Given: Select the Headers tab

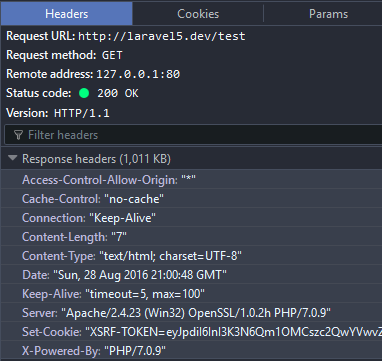Looking at the screenshot, I should [x=67, y=14].
